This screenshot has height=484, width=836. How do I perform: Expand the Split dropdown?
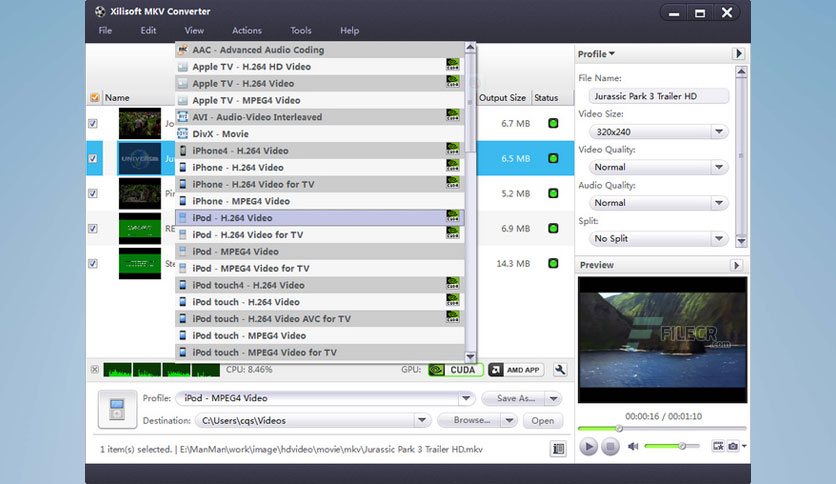(x=719, y=239)
